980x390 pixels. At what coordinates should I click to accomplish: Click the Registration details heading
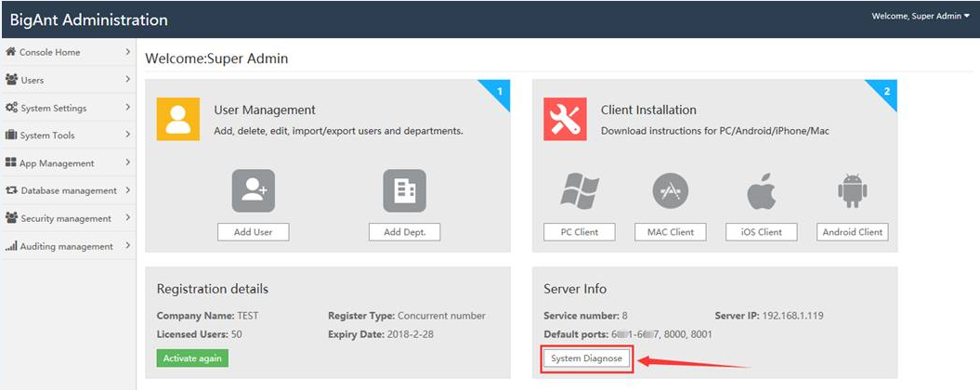pos(213,289)
